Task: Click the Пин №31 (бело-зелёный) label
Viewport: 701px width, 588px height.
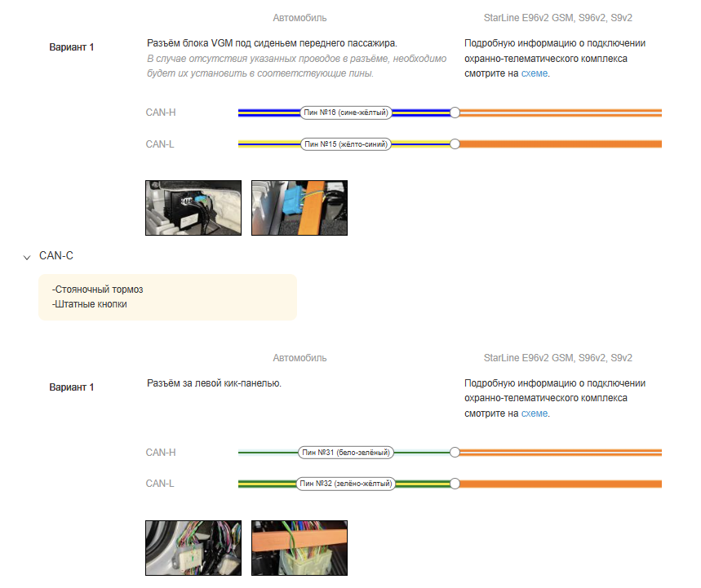Action: tap(346, 453)
